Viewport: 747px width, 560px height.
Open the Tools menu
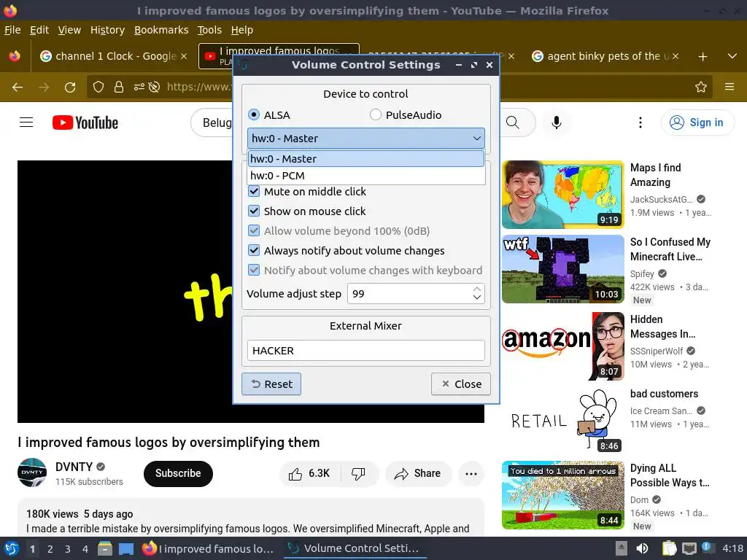[x=209, y=30]
